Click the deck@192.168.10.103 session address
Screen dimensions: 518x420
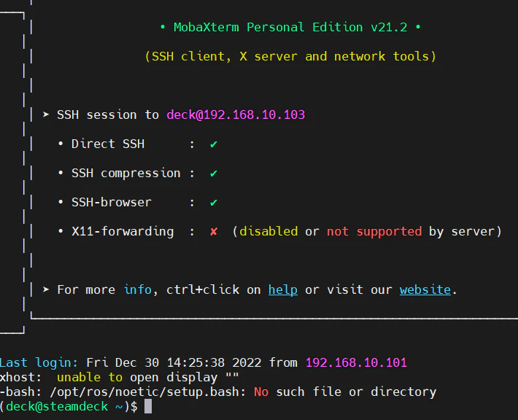tap(236, 114)
